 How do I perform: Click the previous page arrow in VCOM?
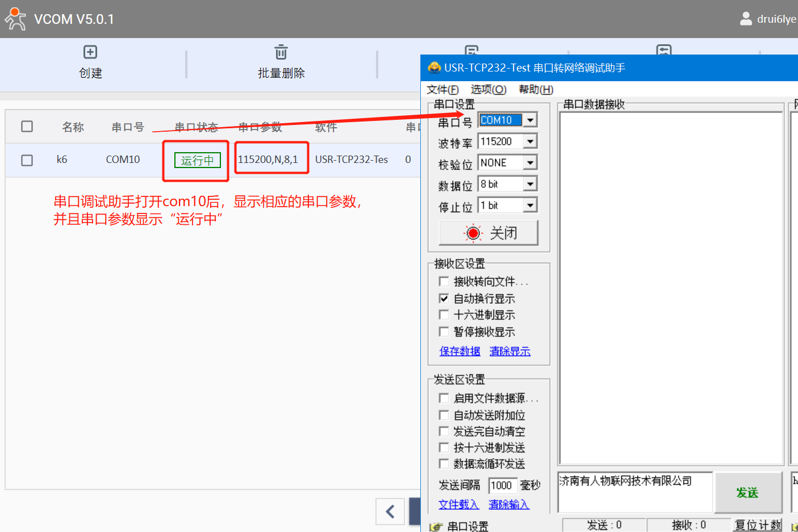click(x=390, y=512)
